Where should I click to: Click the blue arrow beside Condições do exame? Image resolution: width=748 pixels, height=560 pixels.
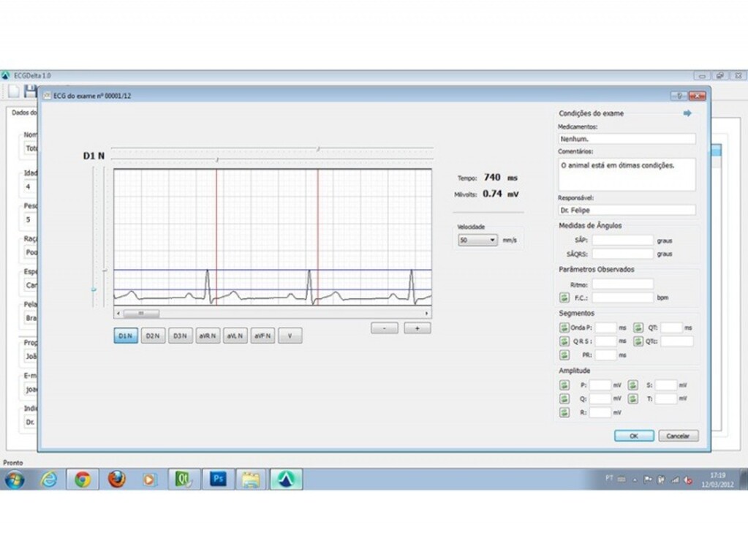[x=687, y=113]
